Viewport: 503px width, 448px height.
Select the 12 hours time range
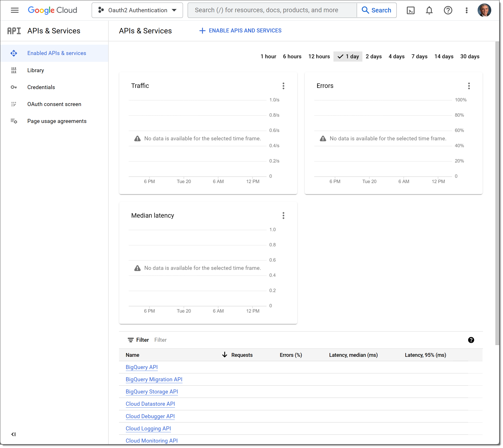click(319, 56)
